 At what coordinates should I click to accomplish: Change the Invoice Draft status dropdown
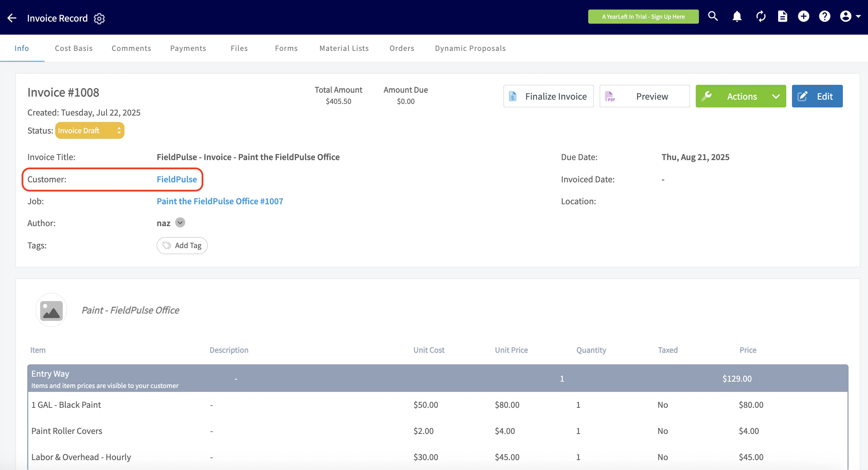pos(89,130)
